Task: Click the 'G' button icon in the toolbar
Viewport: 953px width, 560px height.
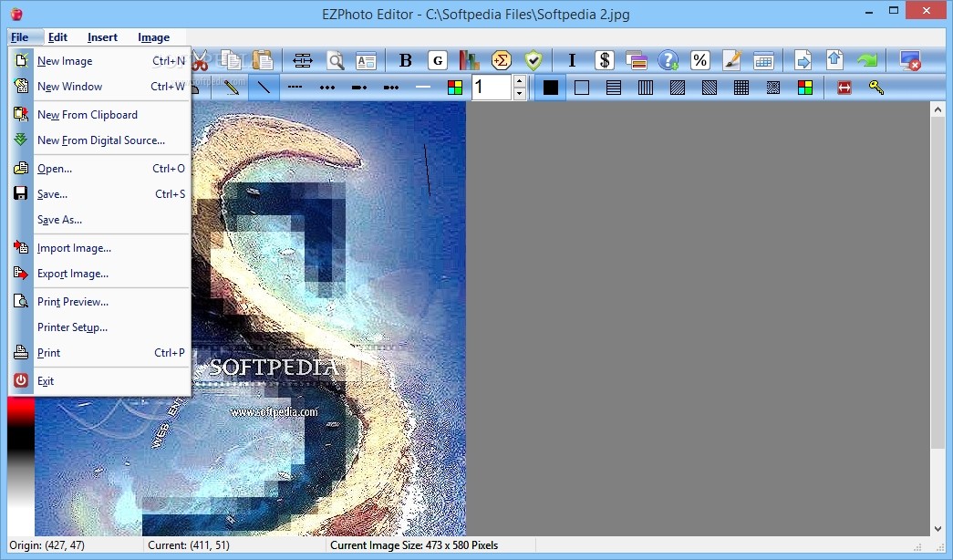Action: [438, 60]
